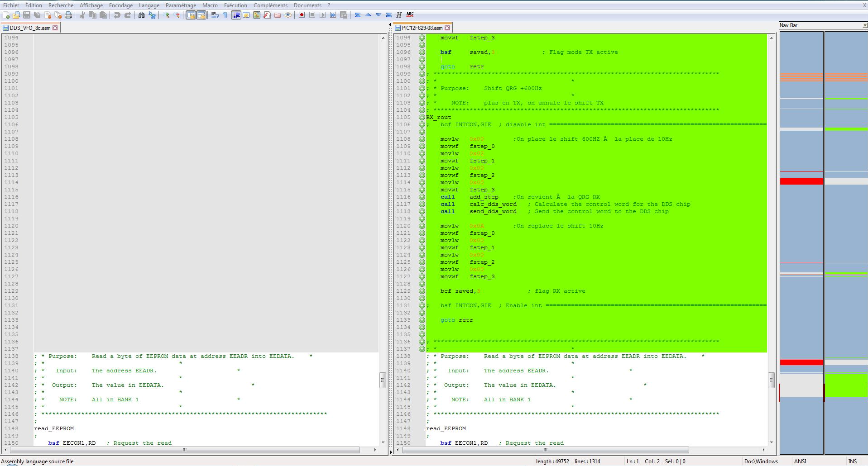Save the current file via toolbar
Viewport: 868px width, 466px height.
tap(27, 15)
